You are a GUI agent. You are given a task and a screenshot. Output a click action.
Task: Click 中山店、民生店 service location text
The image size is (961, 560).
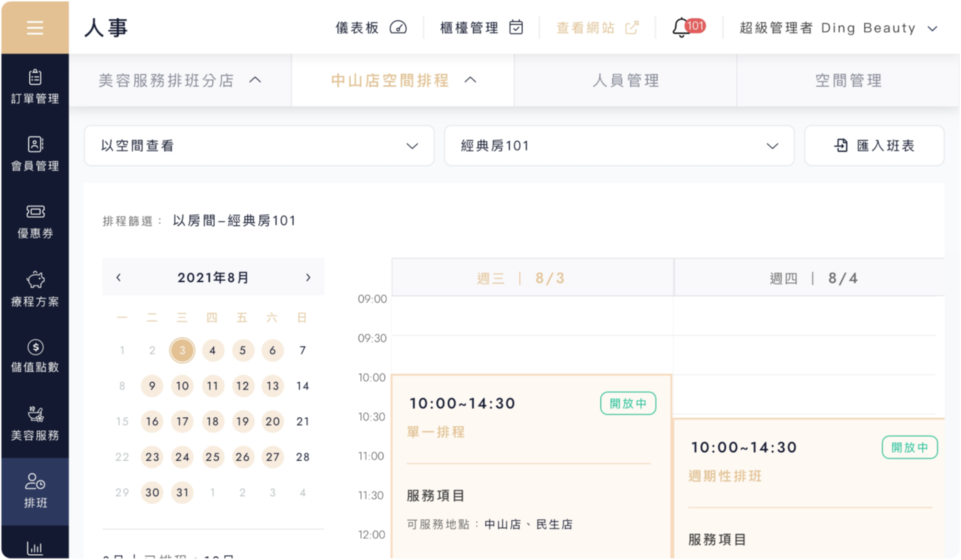[x=528, y=524]
